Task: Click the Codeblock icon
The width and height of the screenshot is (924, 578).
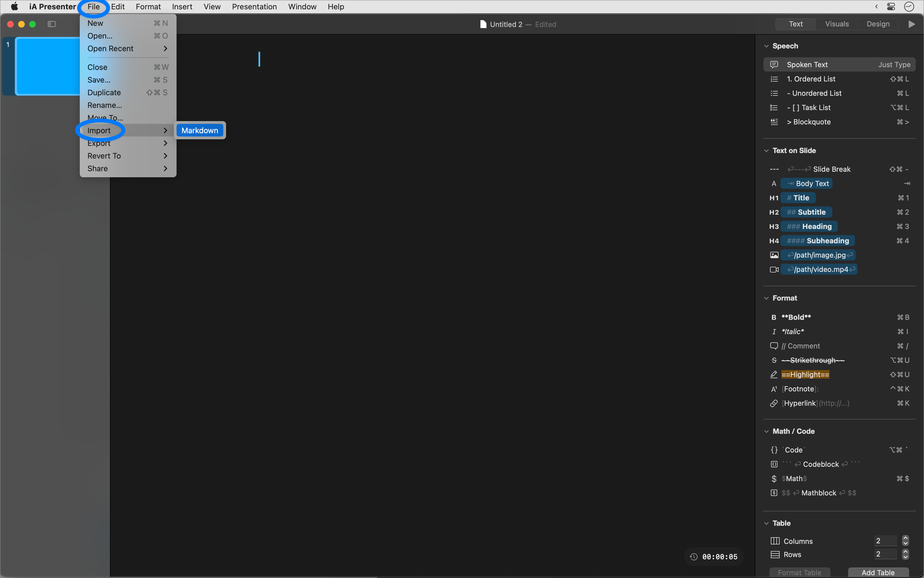Action: (x=774, y=464)
